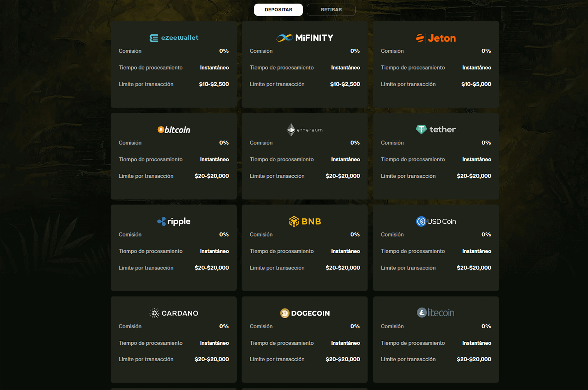The height and width of the screenshot is (390, 588).
Task: Click the ripple logo
Action: pos(174,221)
